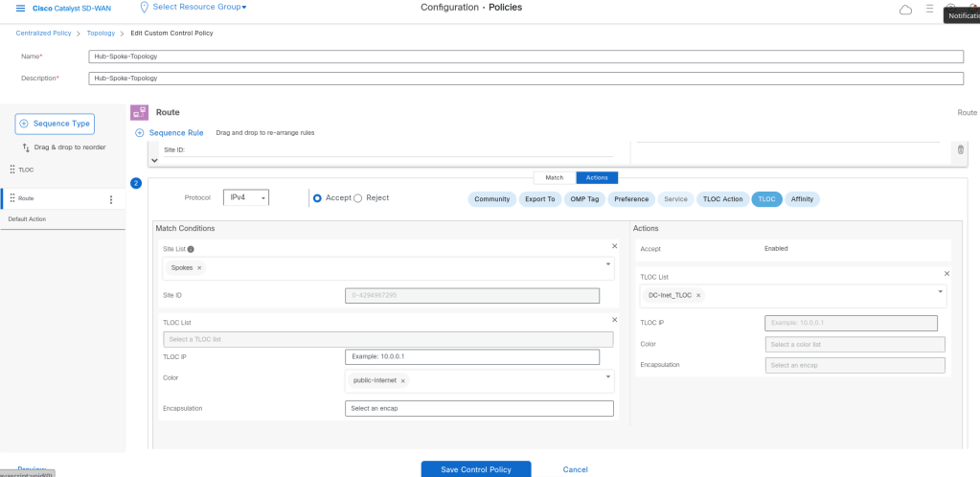Remove the Spokes tag from Site List

[x=199, y=268]
